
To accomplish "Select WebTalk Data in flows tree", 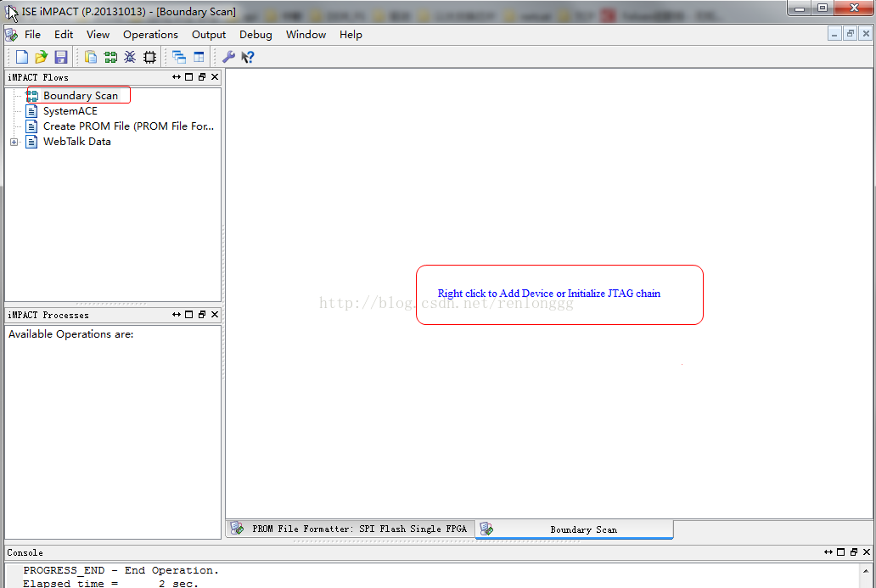I will pyautogui.click(x=77, y=142).
